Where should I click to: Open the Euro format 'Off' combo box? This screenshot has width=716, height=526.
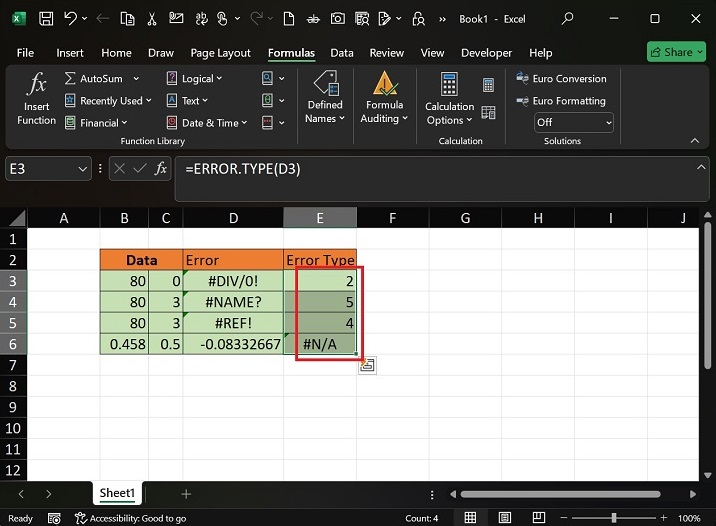point(573,122)
